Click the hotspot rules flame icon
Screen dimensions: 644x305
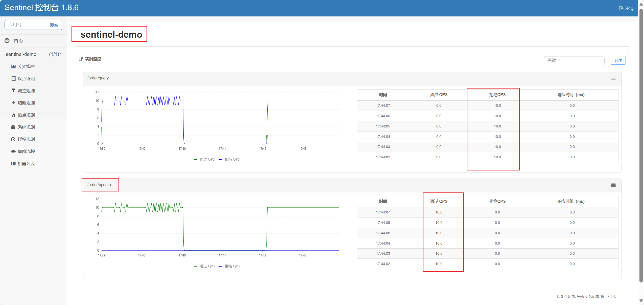(13, 115)
